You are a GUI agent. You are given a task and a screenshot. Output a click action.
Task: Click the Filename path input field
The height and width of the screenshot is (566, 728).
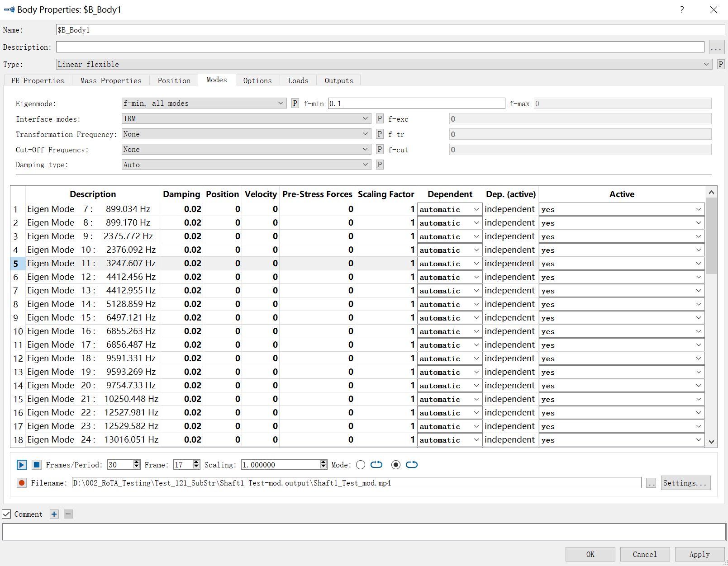click(x=357, y=483)
